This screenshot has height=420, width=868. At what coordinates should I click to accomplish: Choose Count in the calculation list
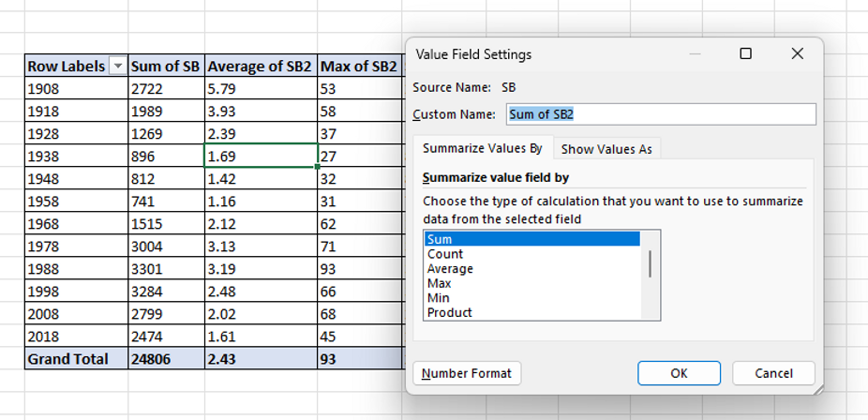pos(445,254)
